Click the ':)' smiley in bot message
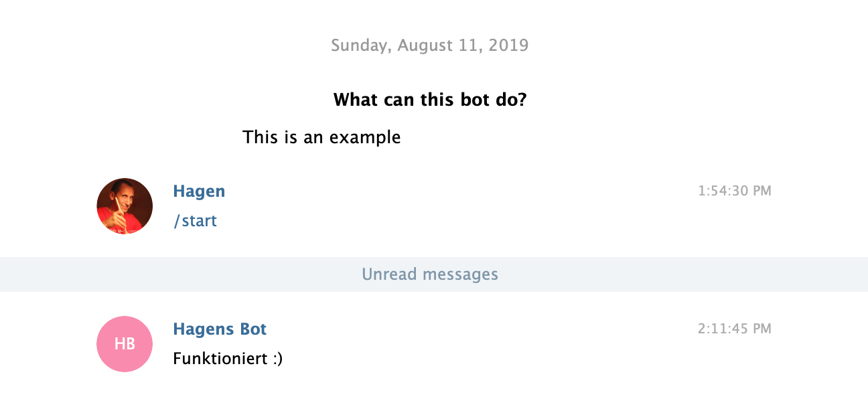Image resolution: width=868 pixels, height=415 pixels. [x=277, y=359]
